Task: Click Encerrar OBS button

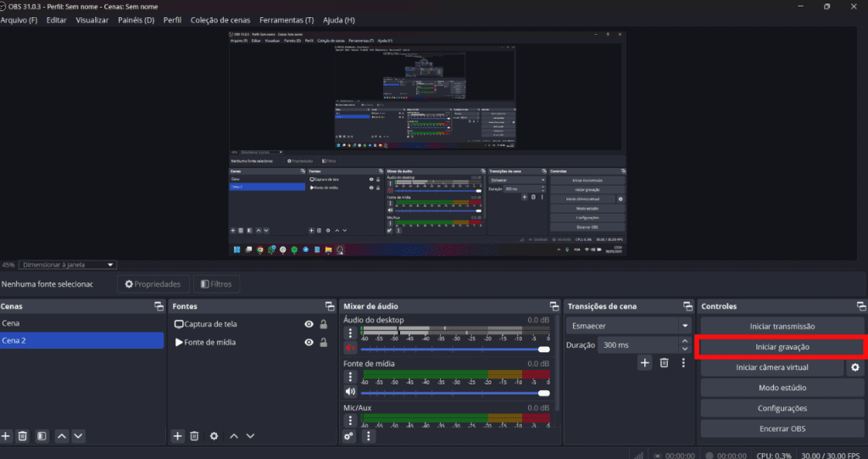Action: [782, 428]
